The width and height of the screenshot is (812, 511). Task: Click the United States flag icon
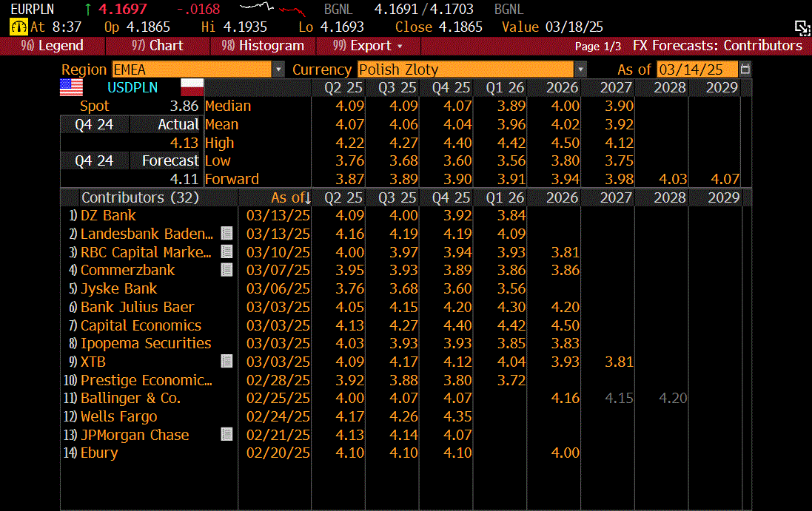point(72,87)
